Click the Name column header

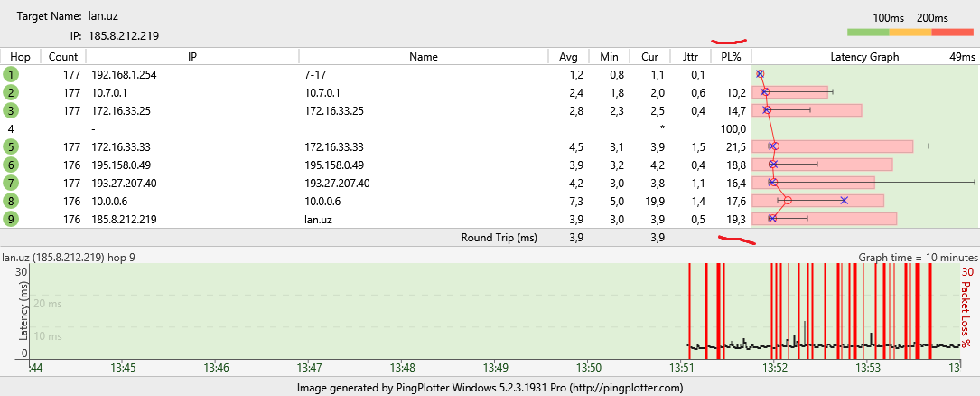tap(423, 57)
